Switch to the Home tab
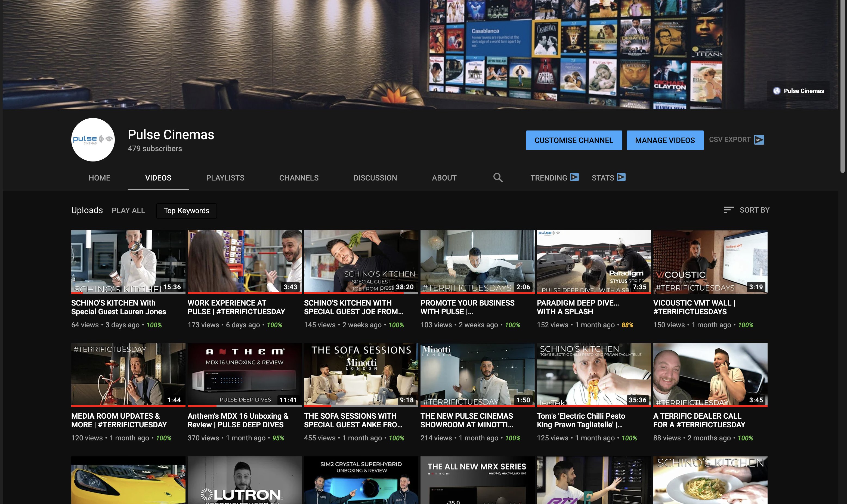This screenshot has height=504, width=847. (100, 178)
